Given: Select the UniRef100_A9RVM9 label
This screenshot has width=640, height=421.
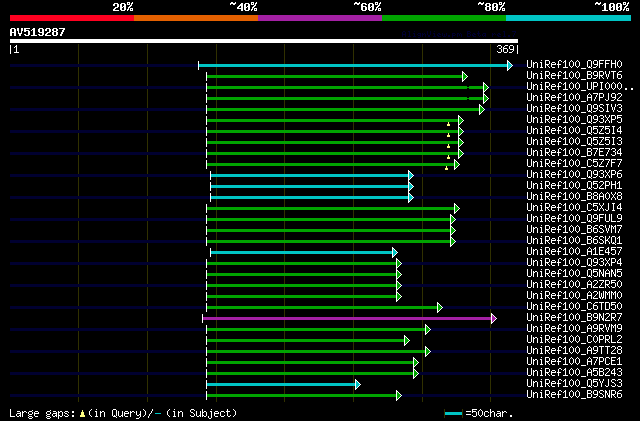Looking at the screenshot, I should [574, 329].
